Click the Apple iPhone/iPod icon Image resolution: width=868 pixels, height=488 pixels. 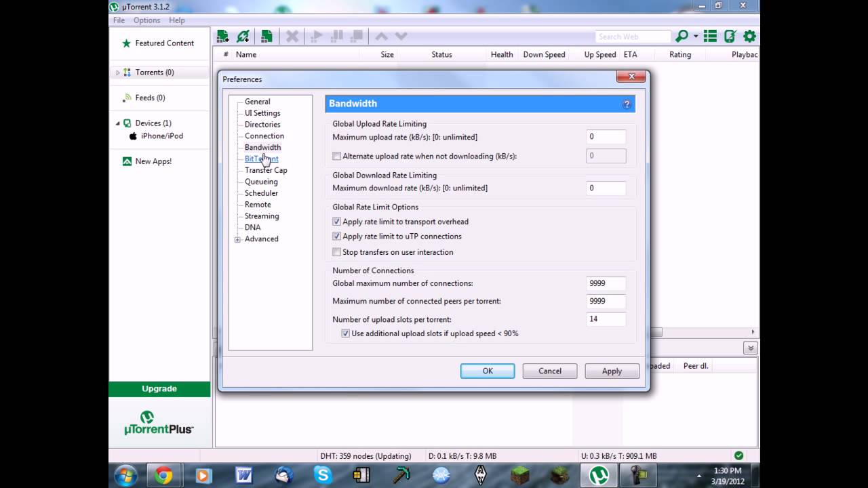pyautogui.click(x=133, y=136)
